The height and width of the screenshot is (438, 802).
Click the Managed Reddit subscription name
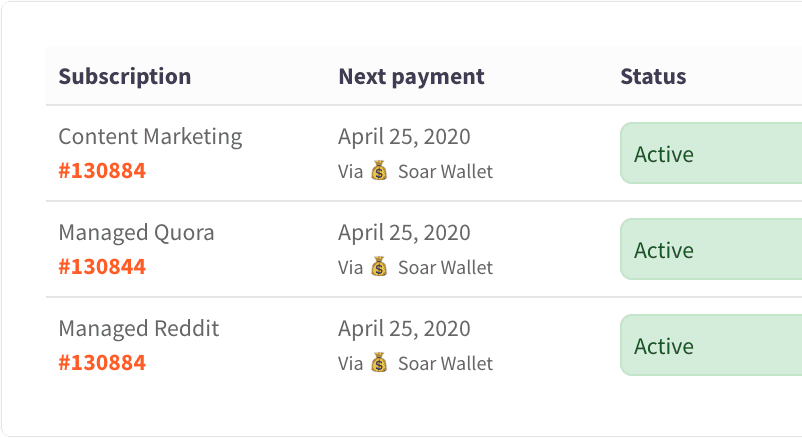tap(139, 329)
